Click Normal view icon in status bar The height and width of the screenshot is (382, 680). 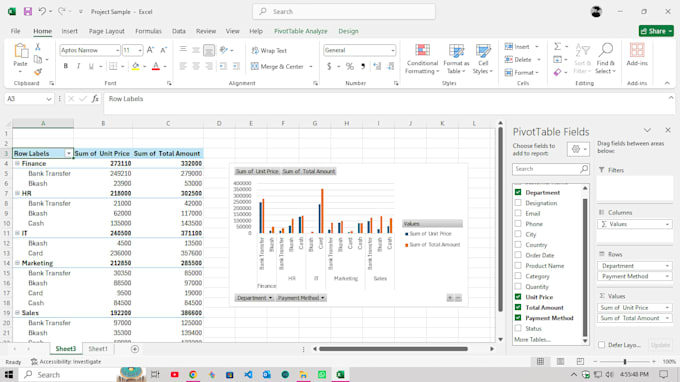tap(540, 361)
